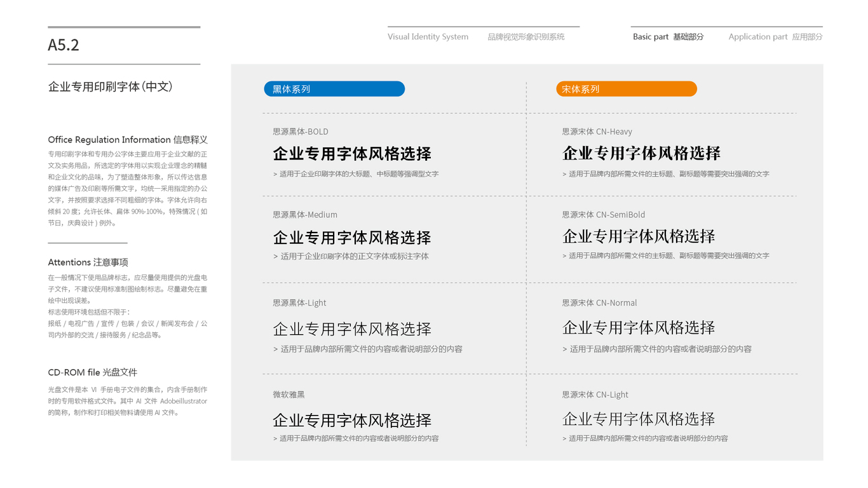This screenshot has width=868, height=488.
Task: Click the line starting '倾斜 20 度；允许长体、扁体 90%-100%'
Action: click(x=128, y=212)
